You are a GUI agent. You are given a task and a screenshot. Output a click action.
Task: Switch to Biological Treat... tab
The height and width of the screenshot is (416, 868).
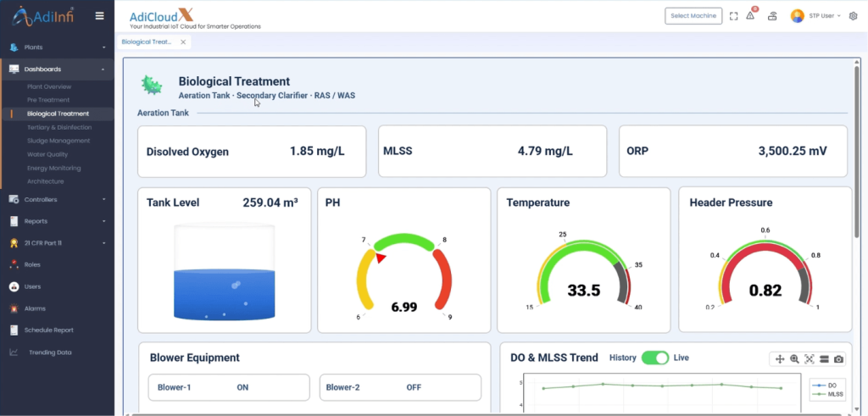147,42
